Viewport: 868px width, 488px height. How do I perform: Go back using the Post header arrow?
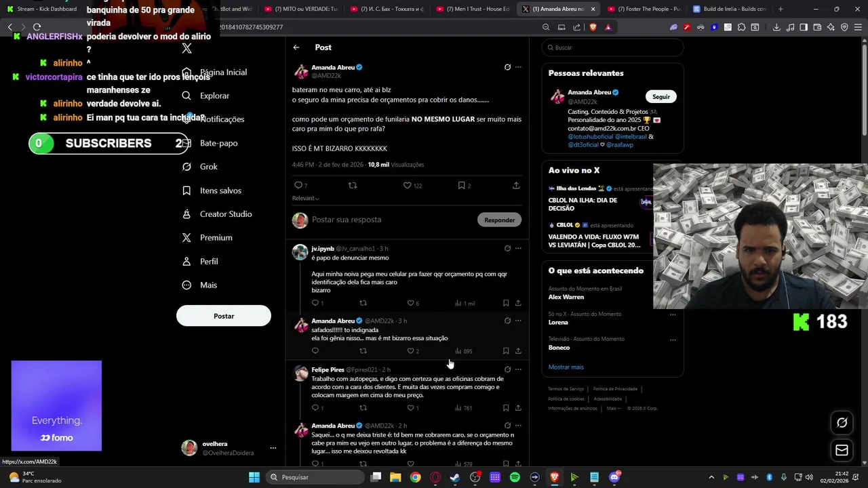point(296,47)
